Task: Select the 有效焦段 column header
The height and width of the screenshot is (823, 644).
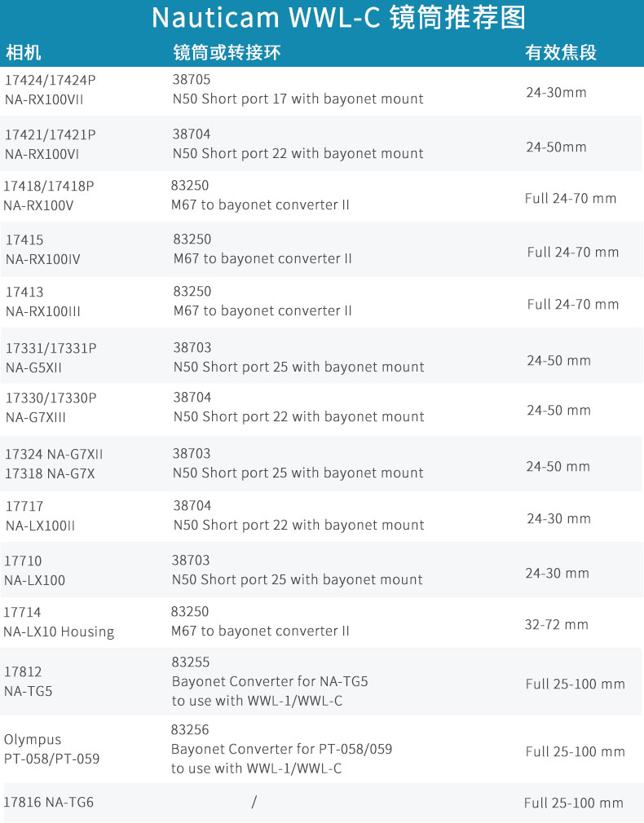Action: pyautogui.click(x=561, y=52)
